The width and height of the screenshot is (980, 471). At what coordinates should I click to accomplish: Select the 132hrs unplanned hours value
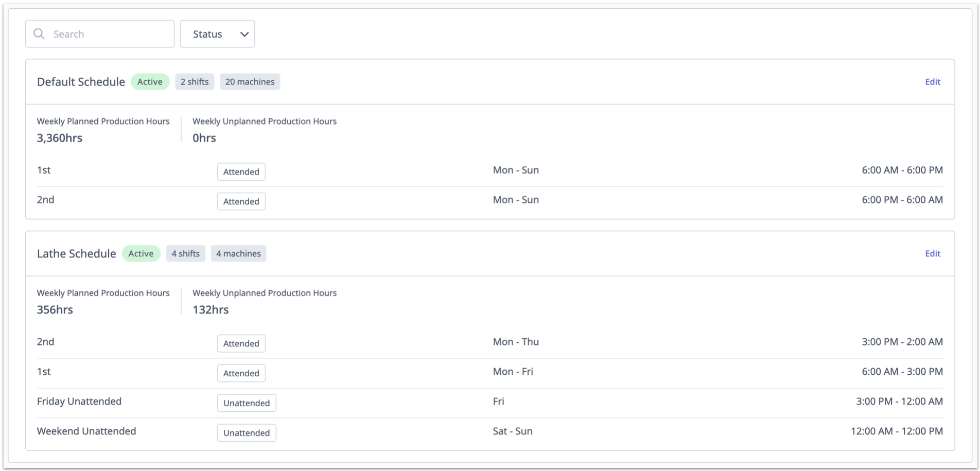[x=211, y=310]
